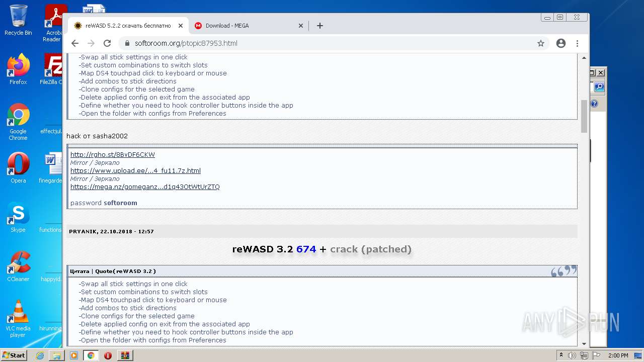644x362 pixels.
Task: Click the reWASD 3.2 674 build number
Action: [306, 249]
